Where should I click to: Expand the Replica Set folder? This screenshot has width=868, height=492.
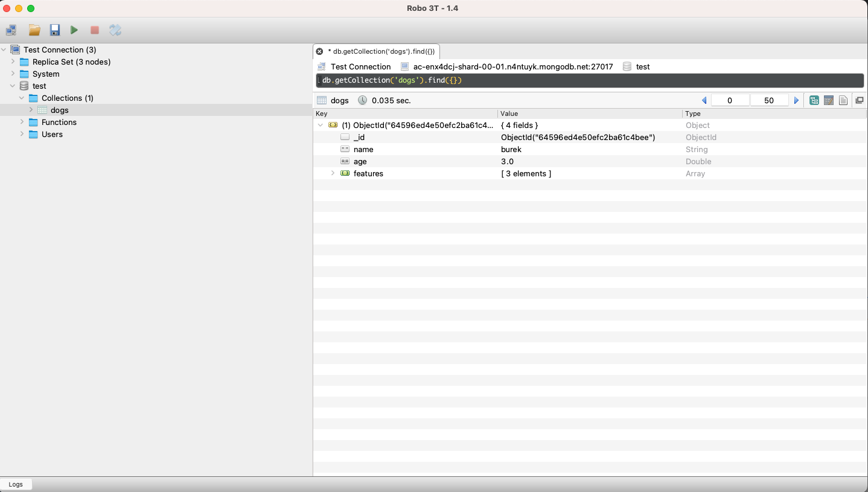pyautogui.click(x=13, y=62)
